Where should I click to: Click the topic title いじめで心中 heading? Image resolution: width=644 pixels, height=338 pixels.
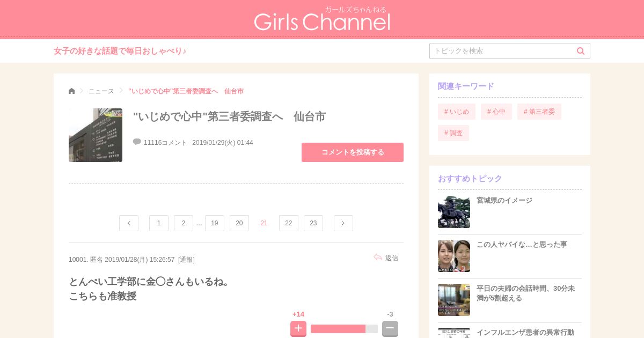click(x=229, y=117)
